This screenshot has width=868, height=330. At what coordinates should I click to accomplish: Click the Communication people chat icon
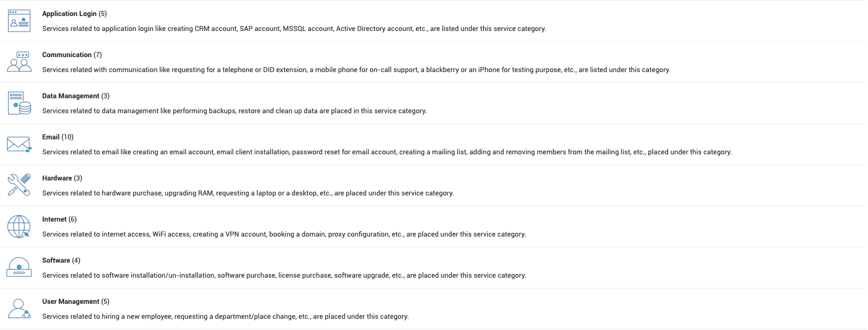[19, 62]
